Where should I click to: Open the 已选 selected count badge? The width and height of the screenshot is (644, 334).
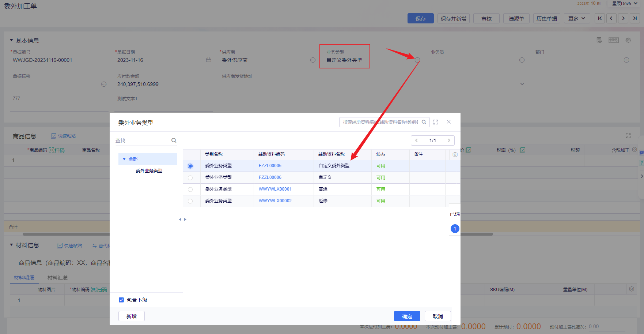[455, 229]
